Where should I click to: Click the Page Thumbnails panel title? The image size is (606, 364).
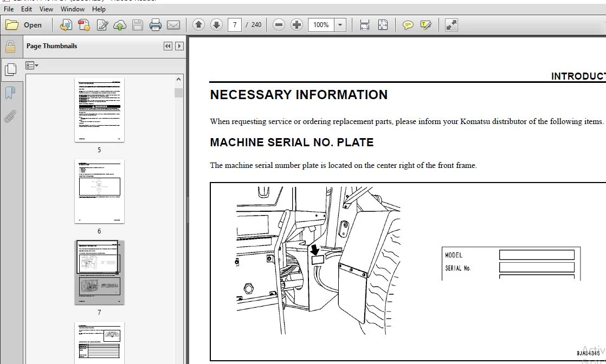click(52, 46)
